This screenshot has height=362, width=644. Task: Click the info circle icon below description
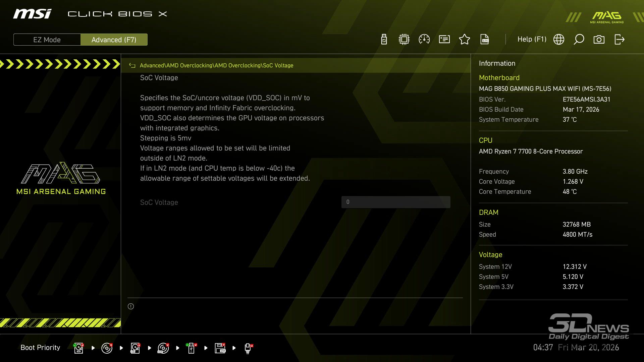(x=131, y=306)
